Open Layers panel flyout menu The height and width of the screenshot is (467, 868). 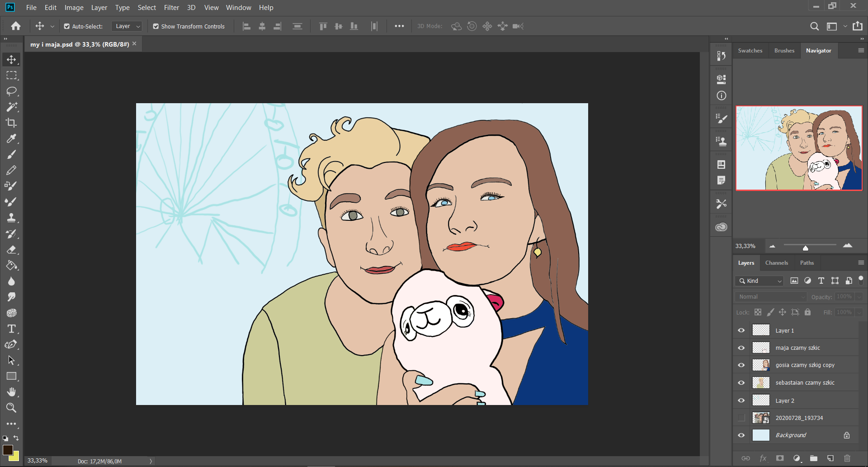point(861,262)
